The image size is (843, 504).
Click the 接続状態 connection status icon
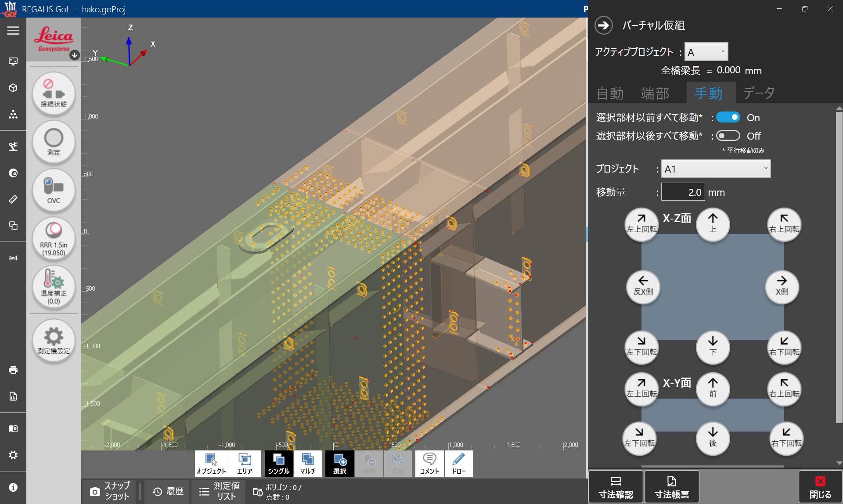pyautogui.click(x=54, y=94)
